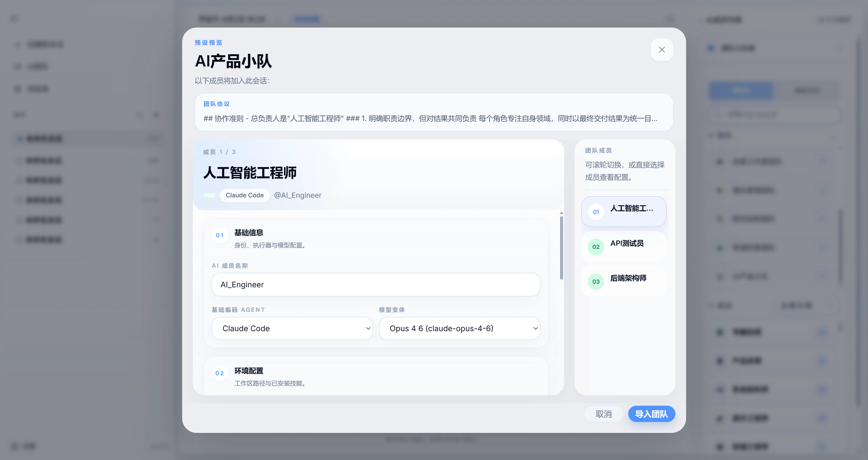Click the 02 badge beside API测试员
The height and width of the screenshot is (460, 868).
point(596,247)
